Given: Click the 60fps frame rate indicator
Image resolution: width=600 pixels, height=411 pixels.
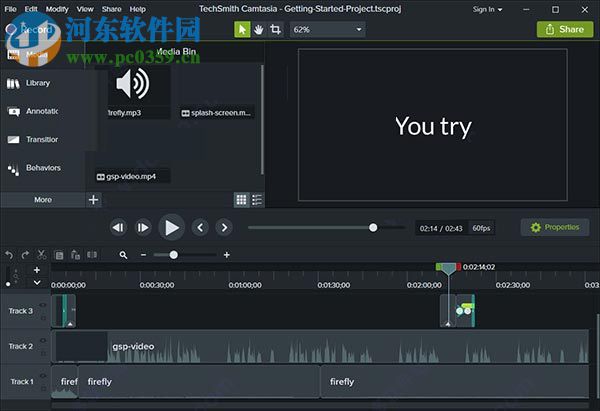Looking at the screenshot, I should [x=481, y=228].
